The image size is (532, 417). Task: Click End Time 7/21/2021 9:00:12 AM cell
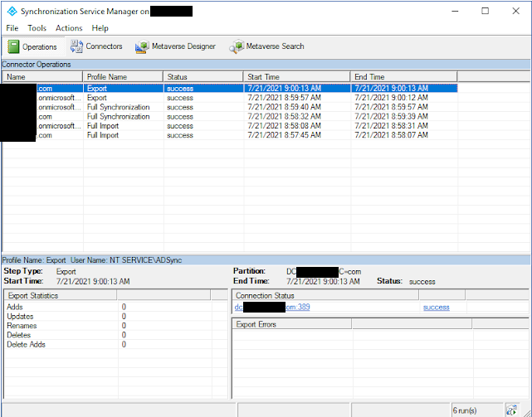pyautogui.click(x=391, y=98)
